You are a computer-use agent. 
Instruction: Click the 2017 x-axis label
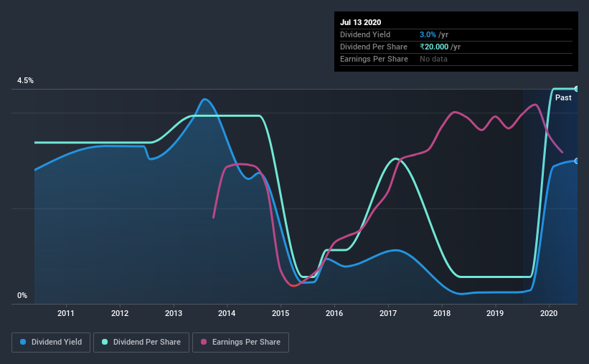pyautogui.click(x=388, y=313)
